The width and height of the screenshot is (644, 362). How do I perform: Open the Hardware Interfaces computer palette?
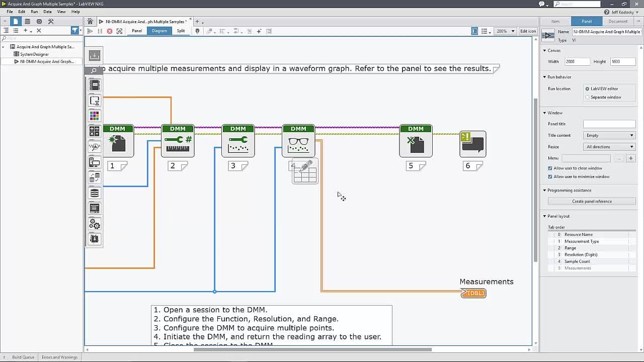94,162
